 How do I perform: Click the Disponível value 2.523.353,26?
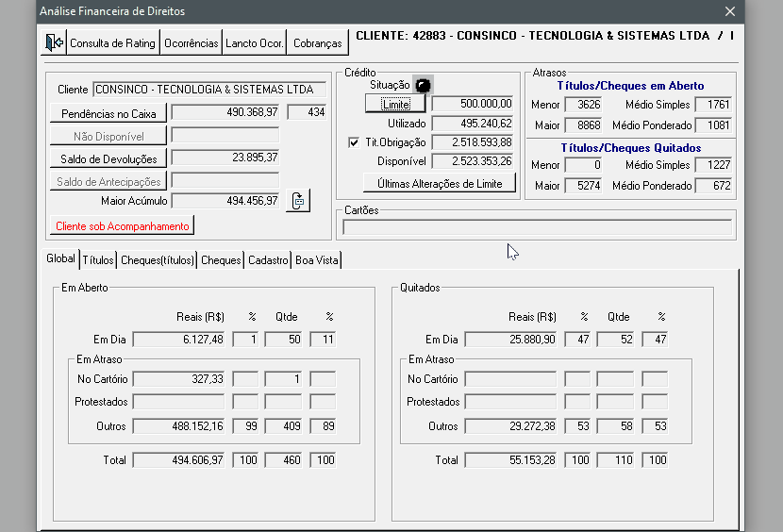point(473,161)
